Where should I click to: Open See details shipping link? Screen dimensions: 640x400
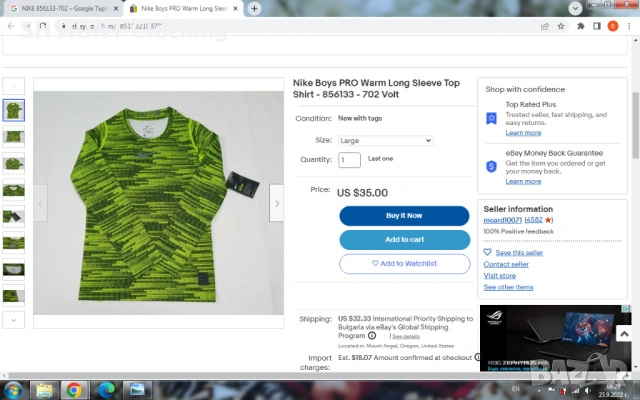406,336
